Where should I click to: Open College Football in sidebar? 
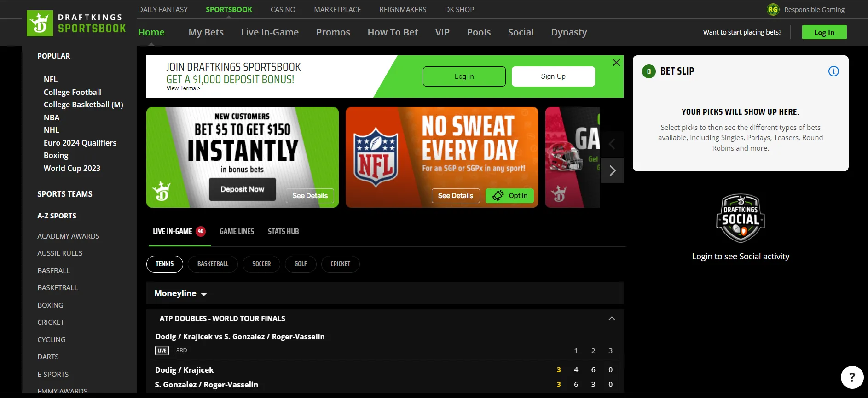[72, 92]
